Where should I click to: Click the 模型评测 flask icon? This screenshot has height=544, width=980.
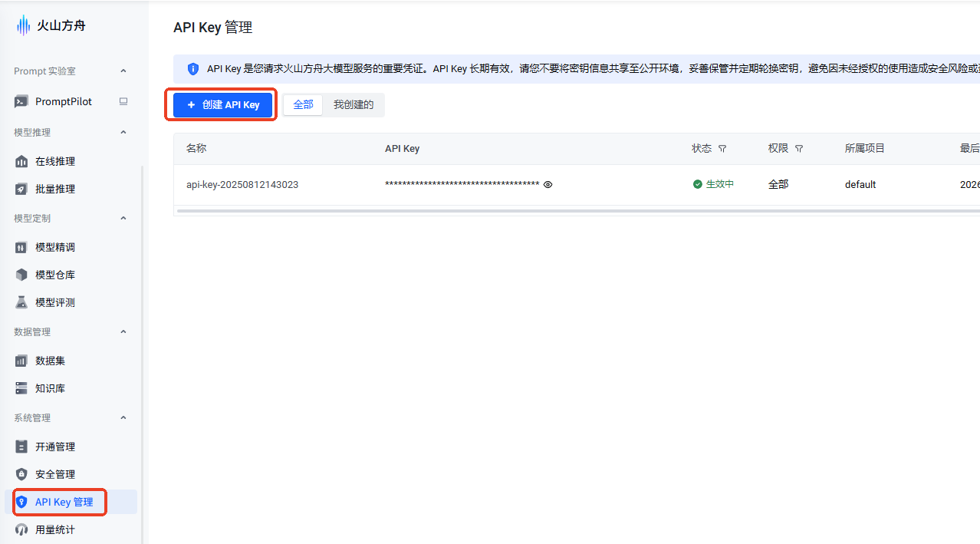(x=21, y=302)
